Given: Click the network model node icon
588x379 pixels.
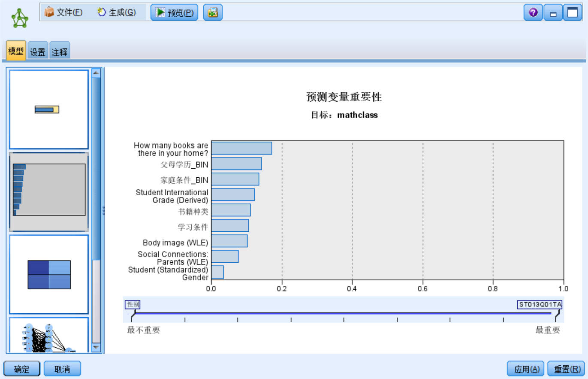Looking at the screenshot, I should 20,18.
